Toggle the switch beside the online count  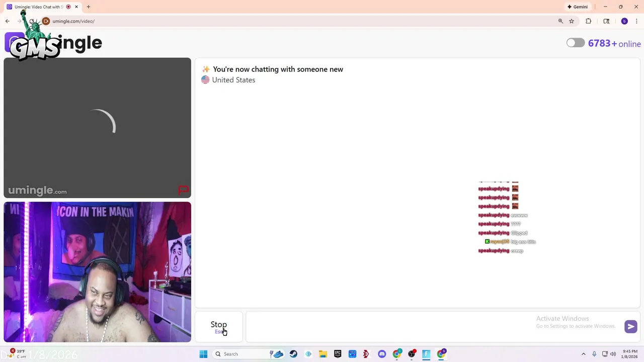pyautogui.click(x=576, y=43)
